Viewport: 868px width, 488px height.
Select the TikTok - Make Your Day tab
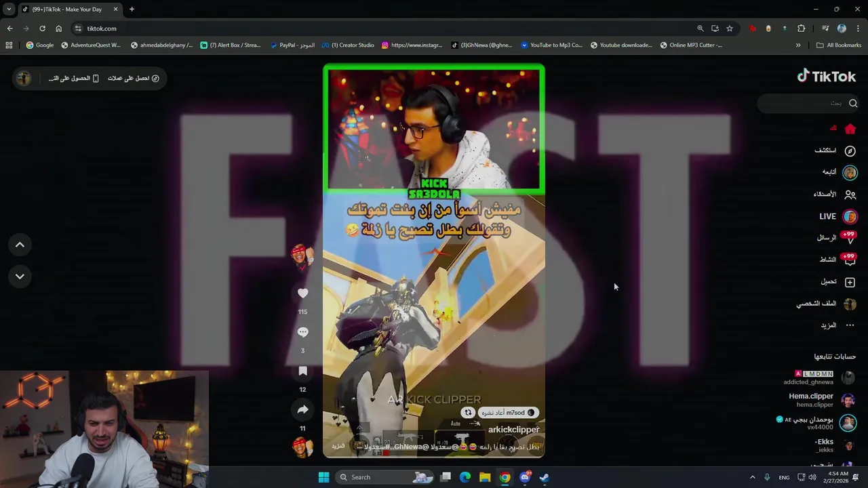71,9
